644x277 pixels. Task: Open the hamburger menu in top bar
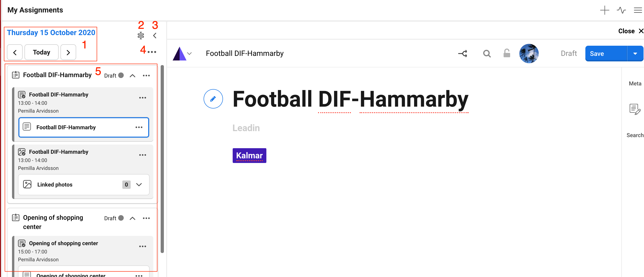coord(638,10)
